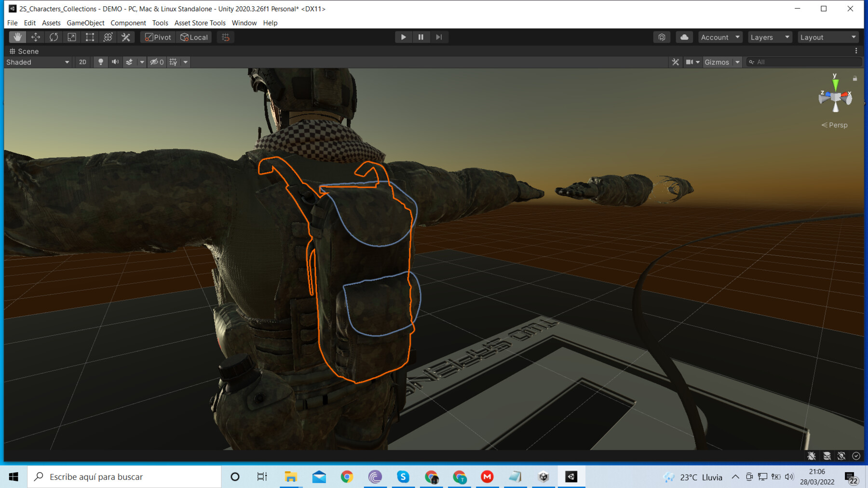The image size is (868, 488).
Task: Expand the effects dropdown arrow
Action: click(142, 62)
